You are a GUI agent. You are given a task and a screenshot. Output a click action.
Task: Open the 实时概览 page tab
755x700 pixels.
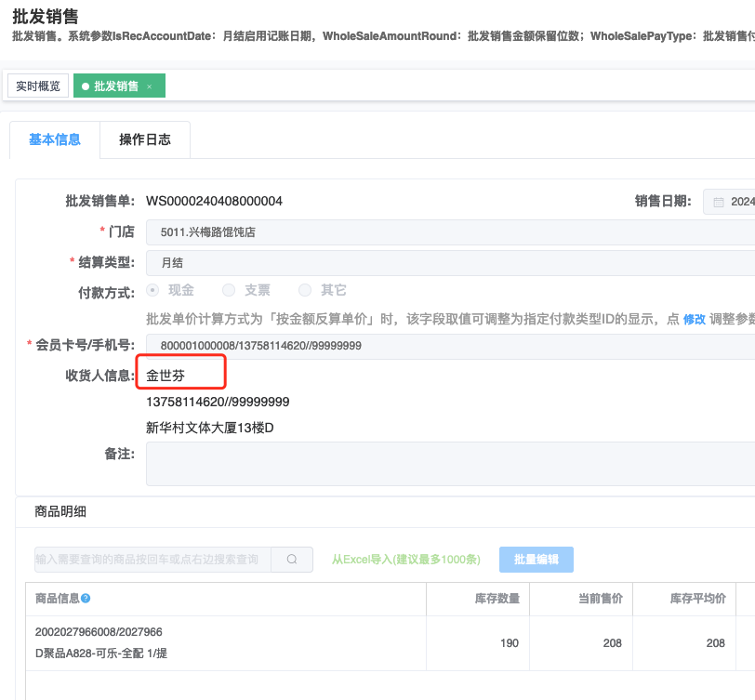(x=38, y=86)
